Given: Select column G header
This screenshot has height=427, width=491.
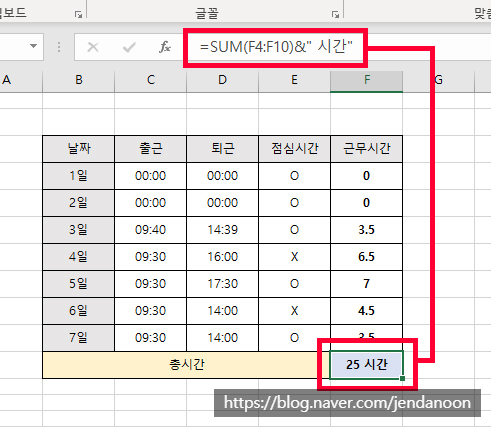Looking at the screenshot, I should coord(439,80).
